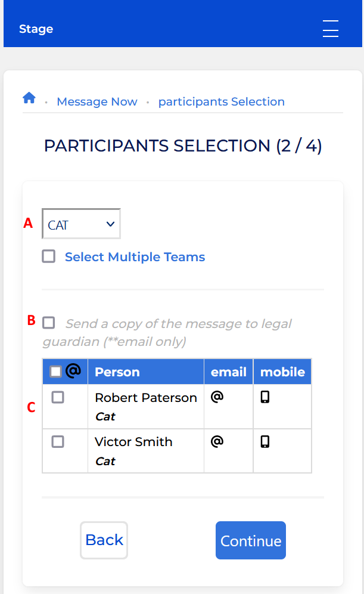This screenshot has width=364, height=594.
Task: Open the Message Now breadcrumb
Action: point(97,101)
